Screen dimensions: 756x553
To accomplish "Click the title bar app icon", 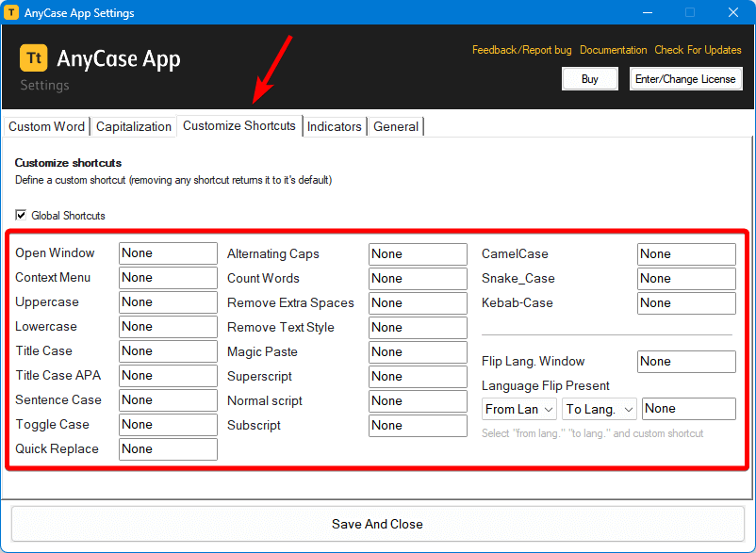I will point(11,12).
